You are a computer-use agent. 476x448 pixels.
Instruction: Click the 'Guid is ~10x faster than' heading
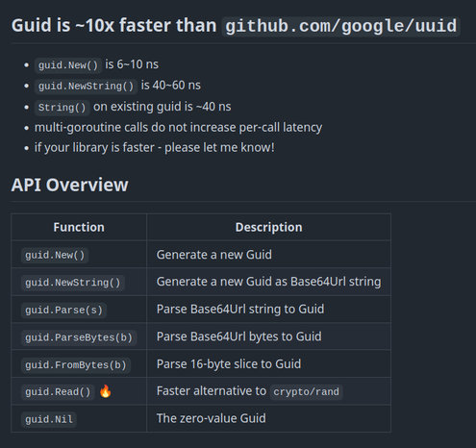coord(113,26)
